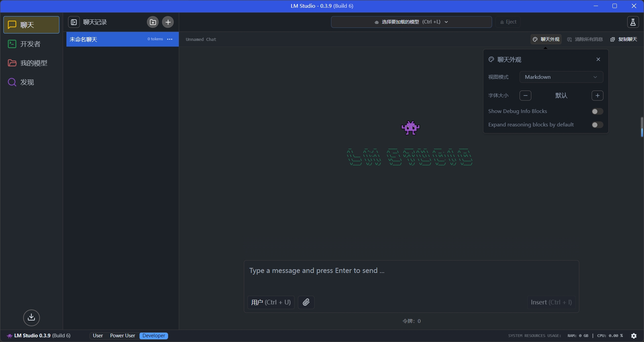Enable Show Debug Info Blocks toggle

pos(597,111)
